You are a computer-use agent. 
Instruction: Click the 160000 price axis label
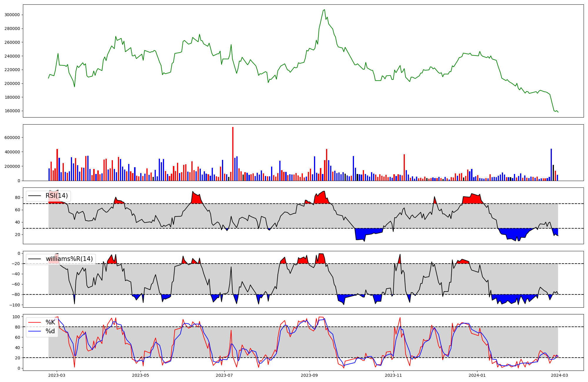[x=13, y=111]
